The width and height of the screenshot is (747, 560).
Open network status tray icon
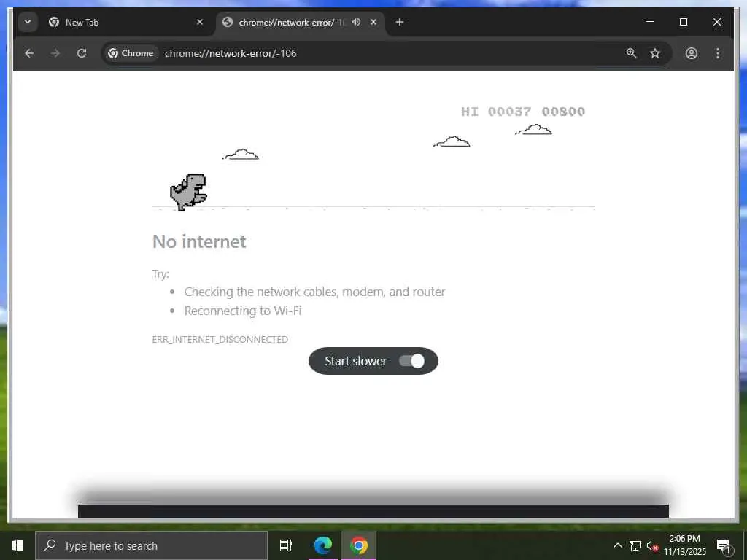(635, 545)
